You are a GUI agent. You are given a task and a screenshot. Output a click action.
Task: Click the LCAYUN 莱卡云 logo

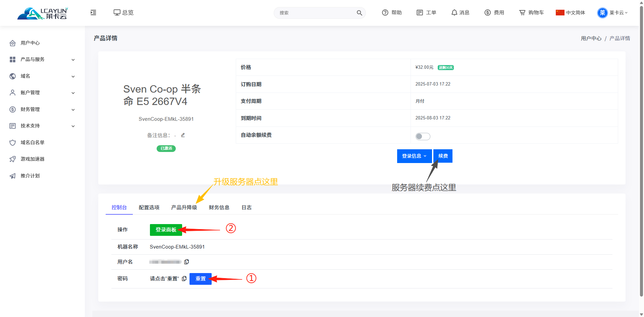pos(43,13)
